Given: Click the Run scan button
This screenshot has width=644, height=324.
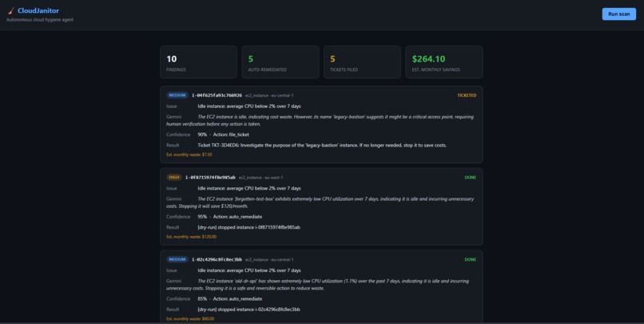Looking at the screenshot, I should (618, 14).
